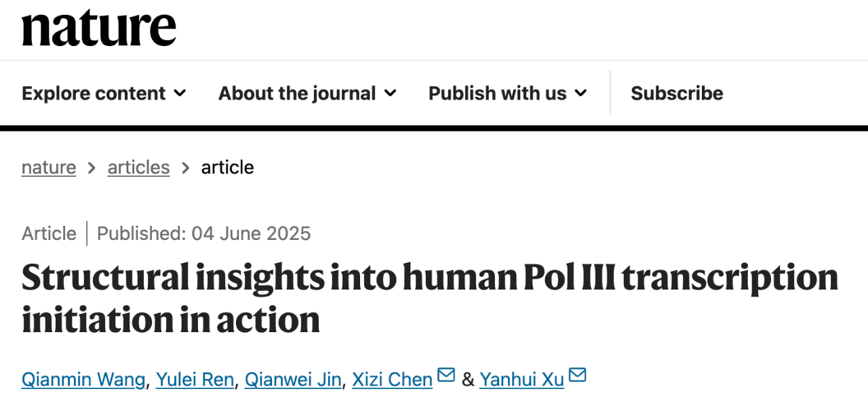Click envelope icon next to Yanhui Xu
The width and height of the screenshot is (868, 404).
[x=577, y=375]
